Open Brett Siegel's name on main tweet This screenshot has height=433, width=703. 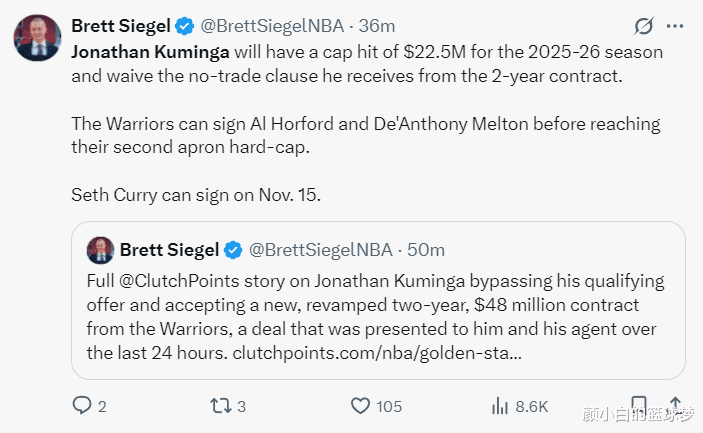[x=120, y=25]
